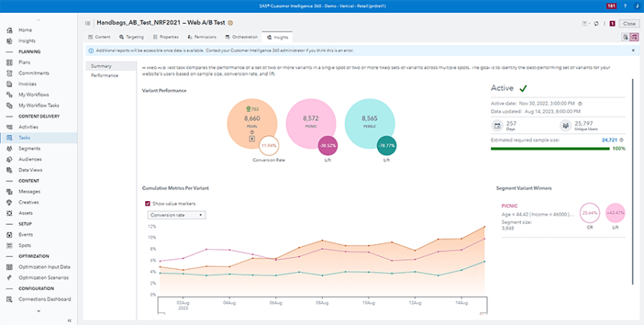Open the Activities sidebar icon
The width and height of the screenshot is (644, 325).
tap(9, 127)
